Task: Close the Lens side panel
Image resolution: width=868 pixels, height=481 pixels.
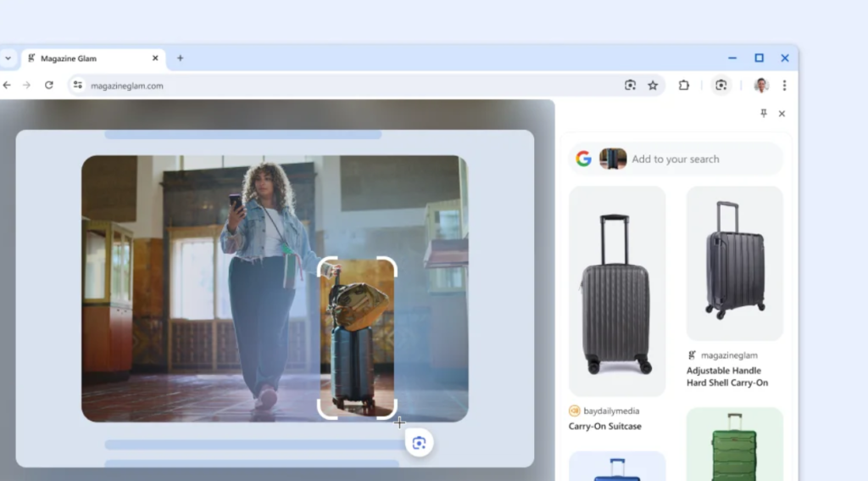Action: (x=782, y=114)
